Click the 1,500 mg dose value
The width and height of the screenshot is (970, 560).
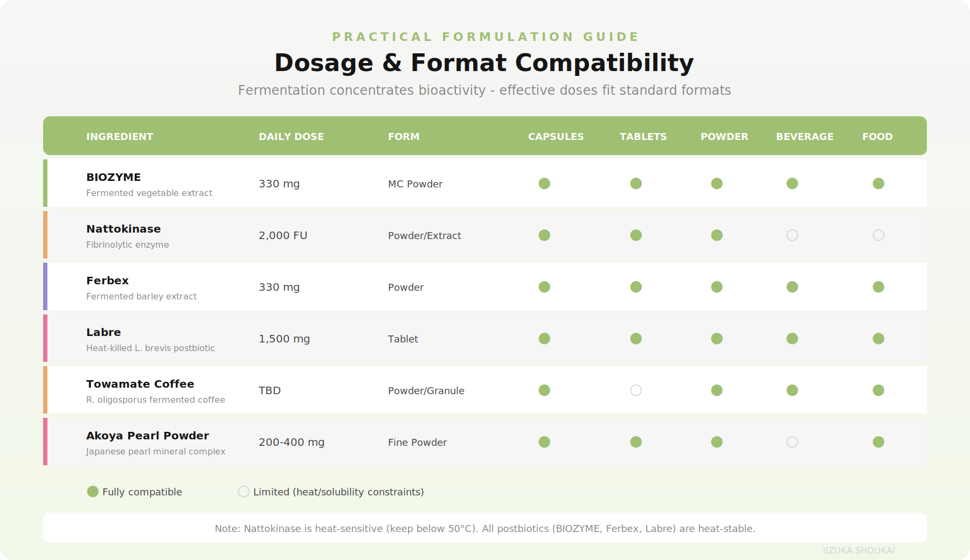coord(284,339)
